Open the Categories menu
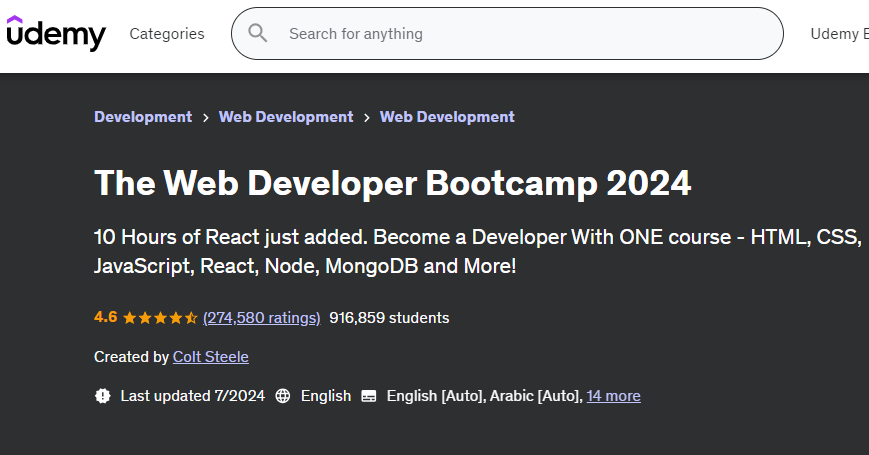The height and width of the screenshot is (455, 869). [167, 34]
